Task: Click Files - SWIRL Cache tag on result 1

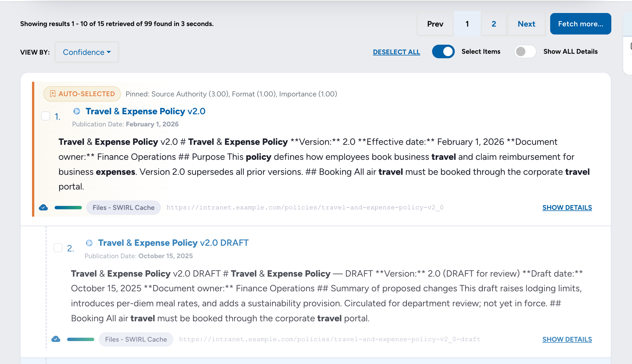Action: (x=123, y=208)
